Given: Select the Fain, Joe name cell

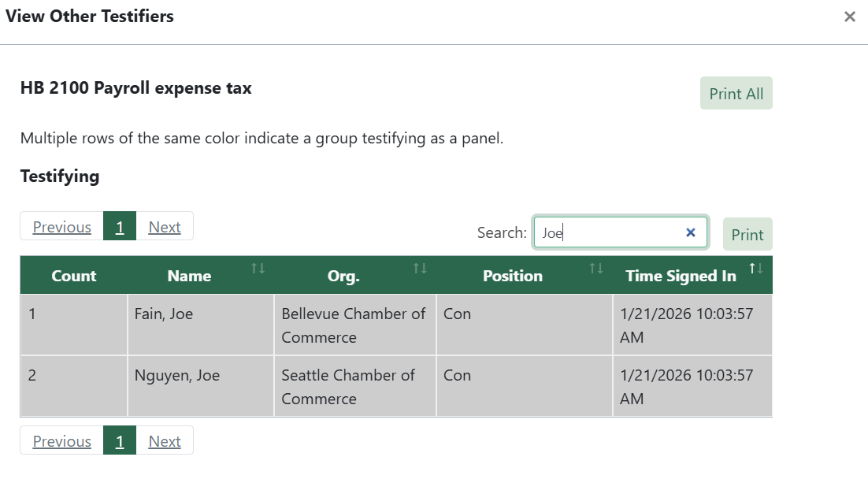Looking at the screenshot, I should pyautogui.click(x=164, y=314).
